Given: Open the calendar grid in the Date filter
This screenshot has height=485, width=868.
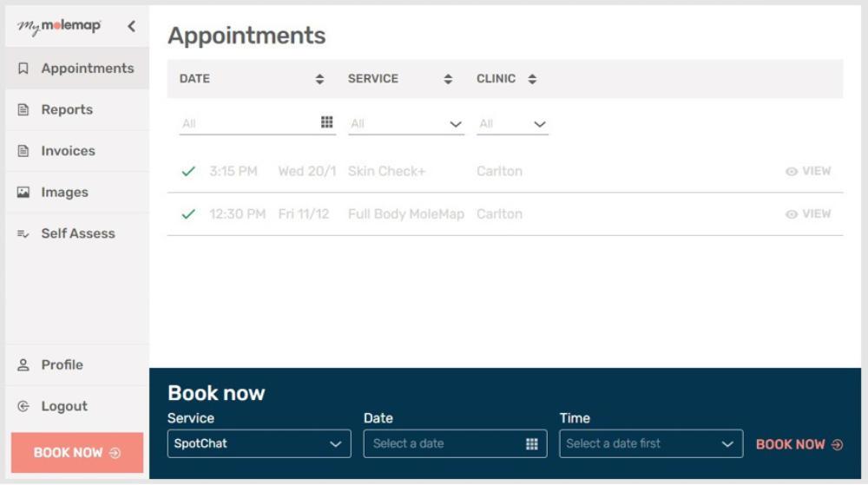Looking at the screenshot, I should click(326, 123).
